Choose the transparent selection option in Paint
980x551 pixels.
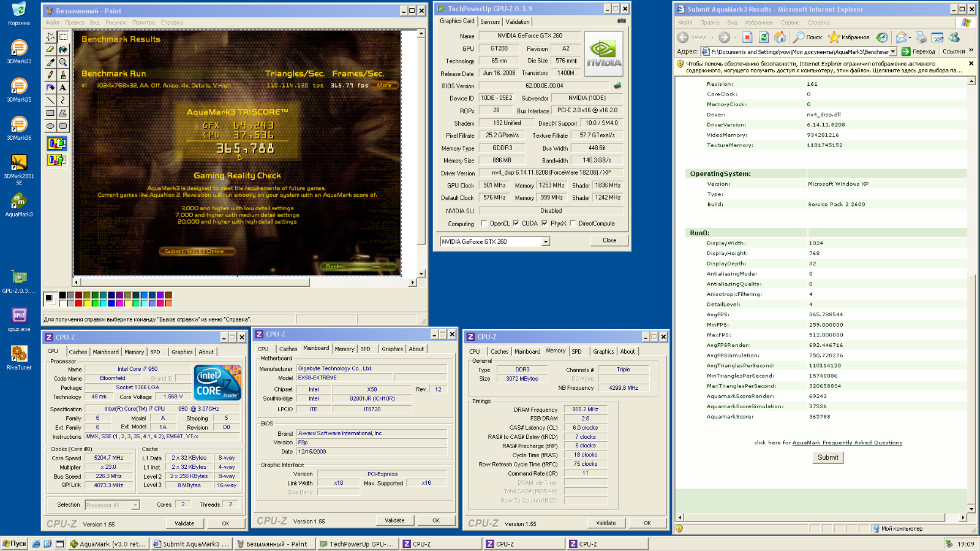tap(57, 159)
